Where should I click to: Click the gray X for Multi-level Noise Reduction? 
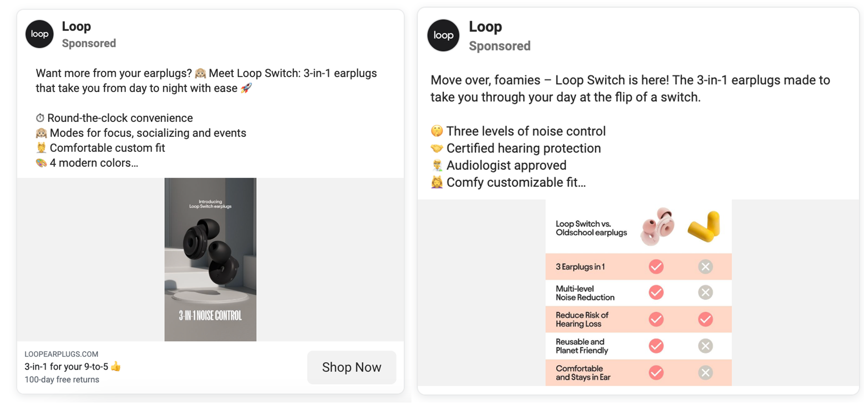click(x=705, y=293)
